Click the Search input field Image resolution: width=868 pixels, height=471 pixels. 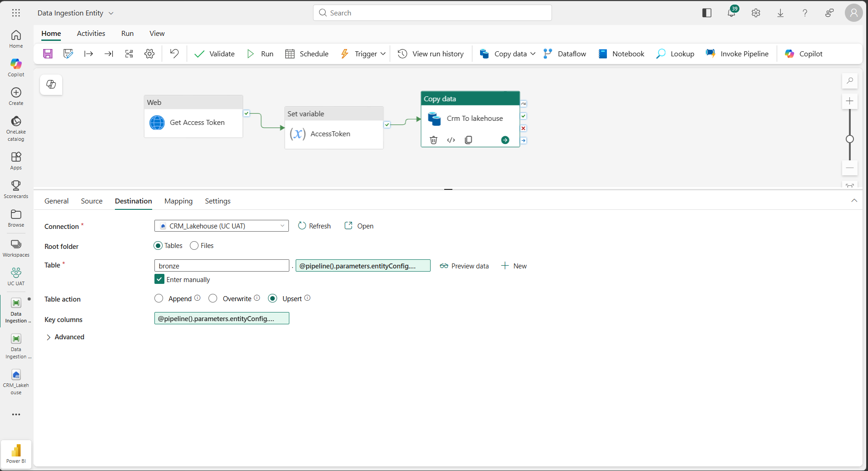[x=432, y=13]
